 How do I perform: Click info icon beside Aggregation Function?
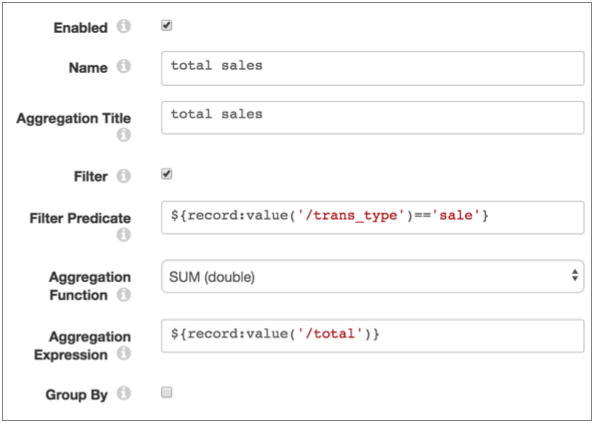[x=123, y=295]
